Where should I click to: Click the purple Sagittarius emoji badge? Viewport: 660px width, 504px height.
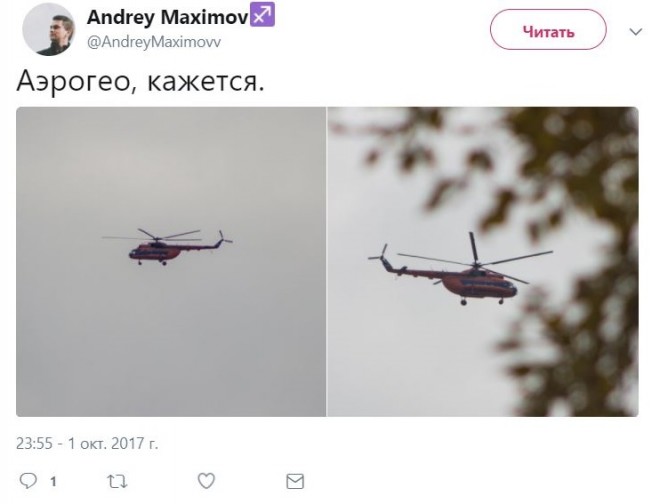pos(263,14)
